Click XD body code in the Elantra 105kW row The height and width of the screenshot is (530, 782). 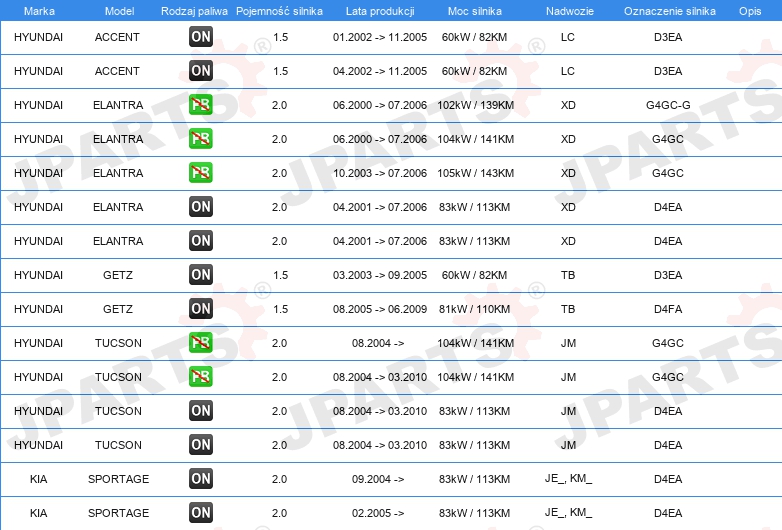coord(568,173)
